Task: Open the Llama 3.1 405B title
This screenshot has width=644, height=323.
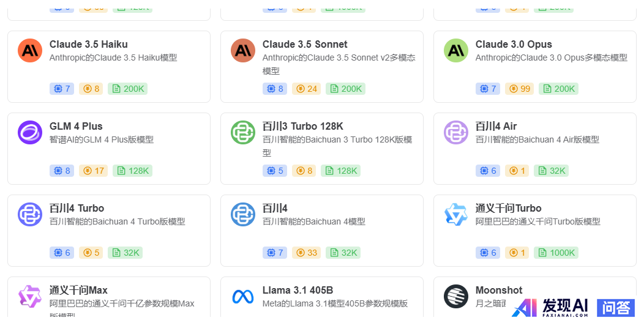Action: (298, 291)
